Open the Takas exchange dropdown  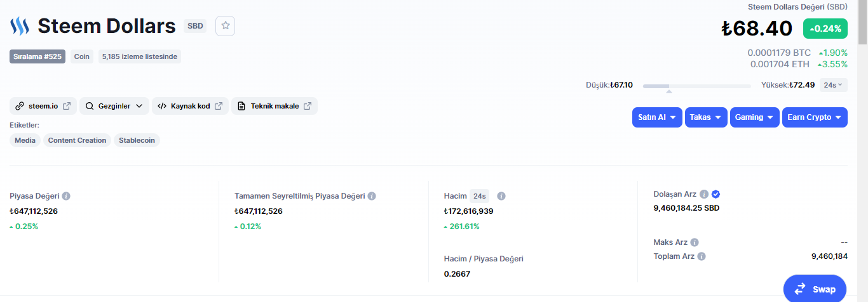tap(706, 117)
